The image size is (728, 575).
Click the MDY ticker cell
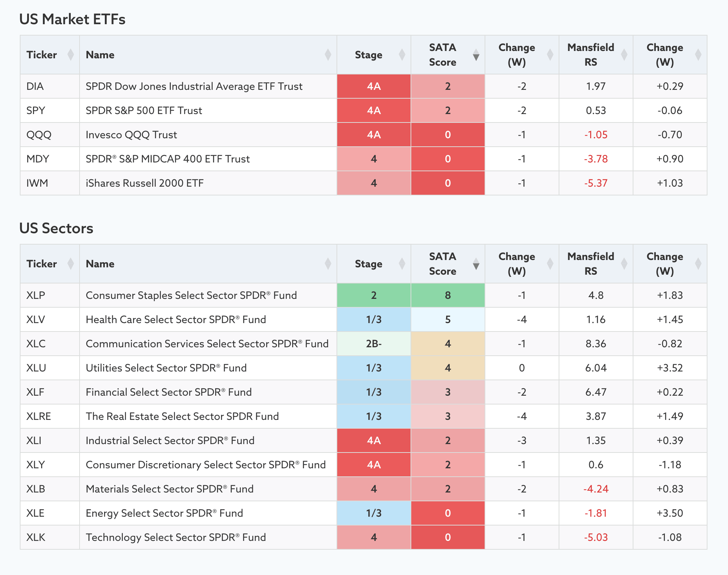[50, 159]
